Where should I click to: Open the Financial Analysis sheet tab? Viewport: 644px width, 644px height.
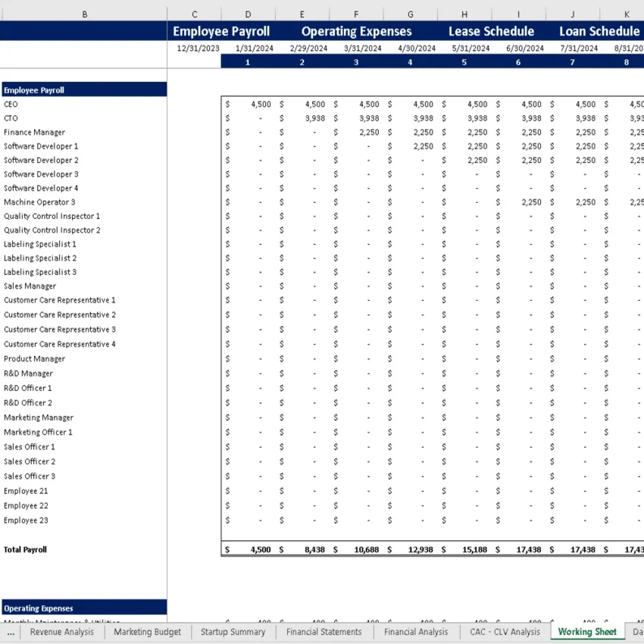tap(416, 632)
